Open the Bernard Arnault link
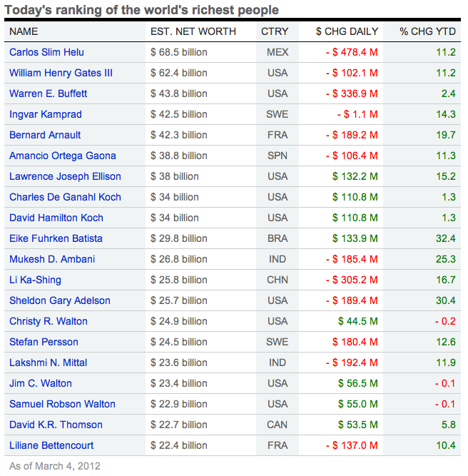 [x=45, y=135]
